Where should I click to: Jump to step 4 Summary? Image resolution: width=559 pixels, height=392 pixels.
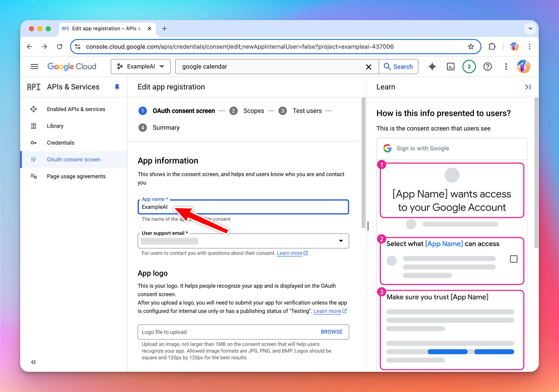[159, 128]
